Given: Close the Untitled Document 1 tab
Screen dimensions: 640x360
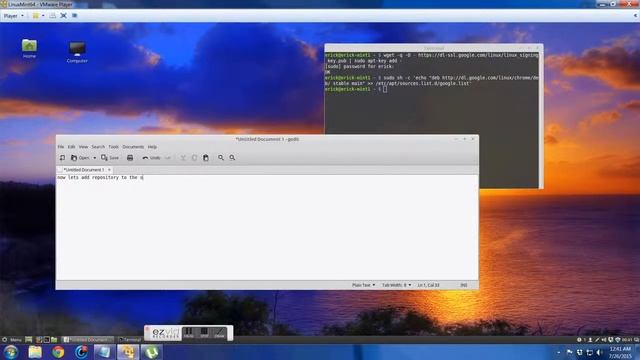Looking at the screenshot, I should tap(109, 169).
